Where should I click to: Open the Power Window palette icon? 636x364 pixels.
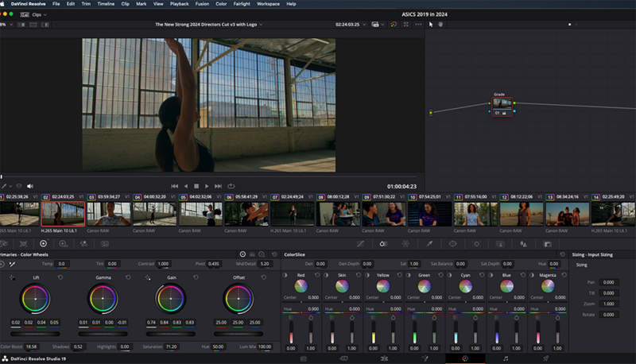click(x=452, y=244)
